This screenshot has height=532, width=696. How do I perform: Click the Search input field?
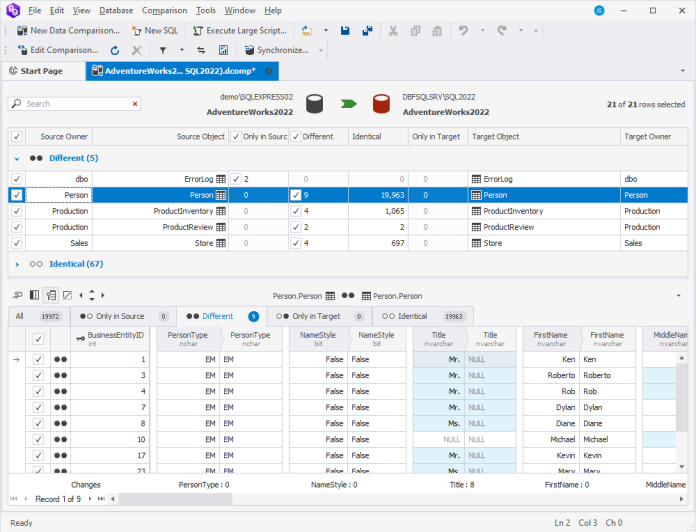click(x=77, y=104)
